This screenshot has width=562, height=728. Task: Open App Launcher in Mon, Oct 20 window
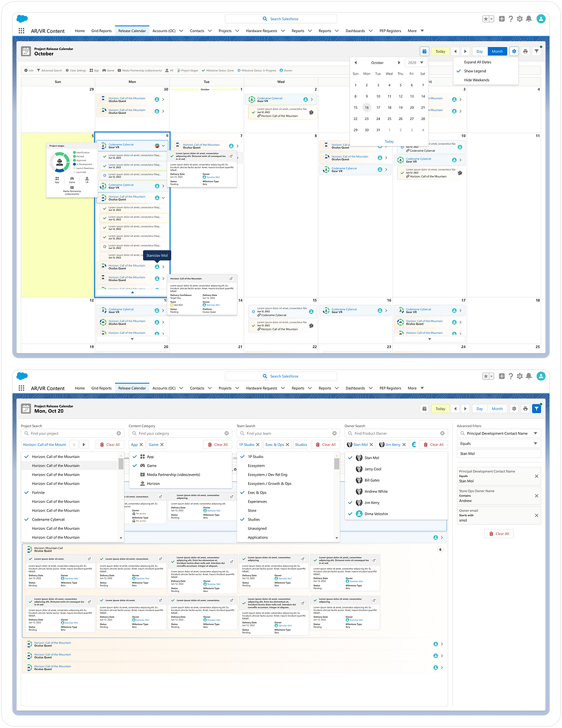22,388
